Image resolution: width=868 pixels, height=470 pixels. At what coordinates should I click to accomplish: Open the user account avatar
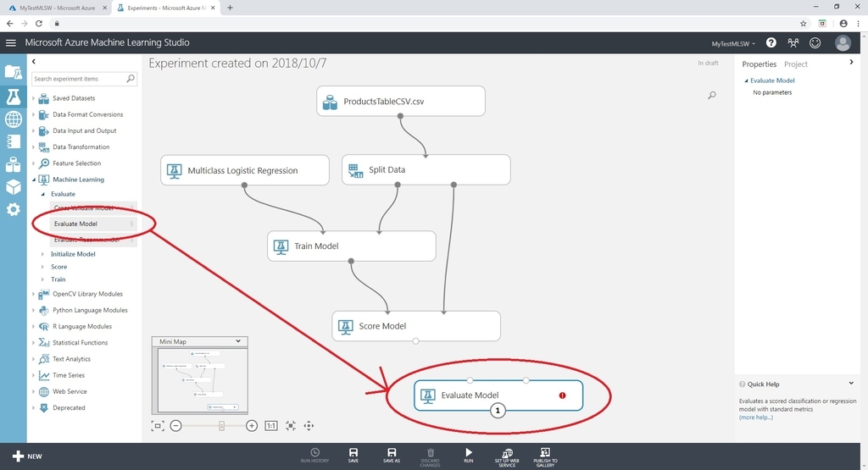tap(843, 42)
